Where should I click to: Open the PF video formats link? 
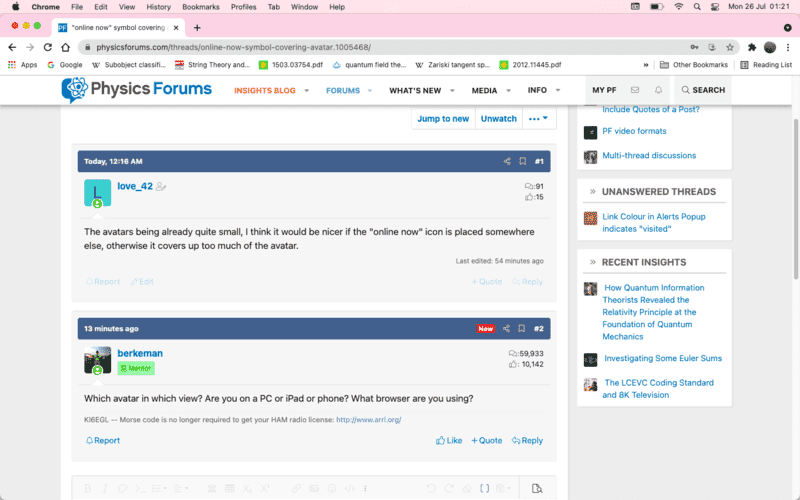[634, 131]
